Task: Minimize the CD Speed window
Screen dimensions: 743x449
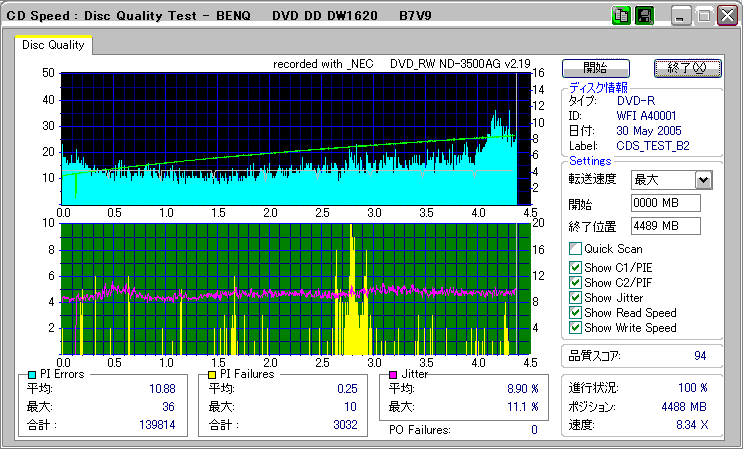Action: [680, 16]
